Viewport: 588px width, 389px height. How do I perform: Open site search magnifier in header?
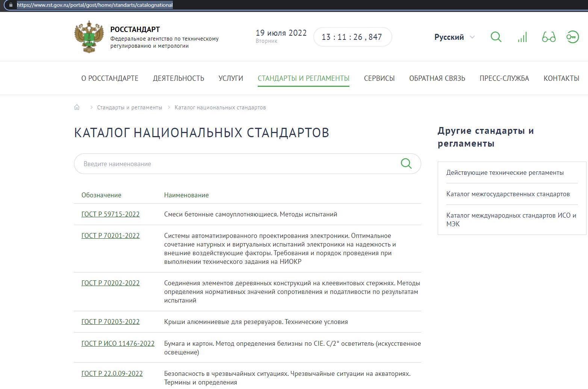pyautogui.click(x=496, y=37)
